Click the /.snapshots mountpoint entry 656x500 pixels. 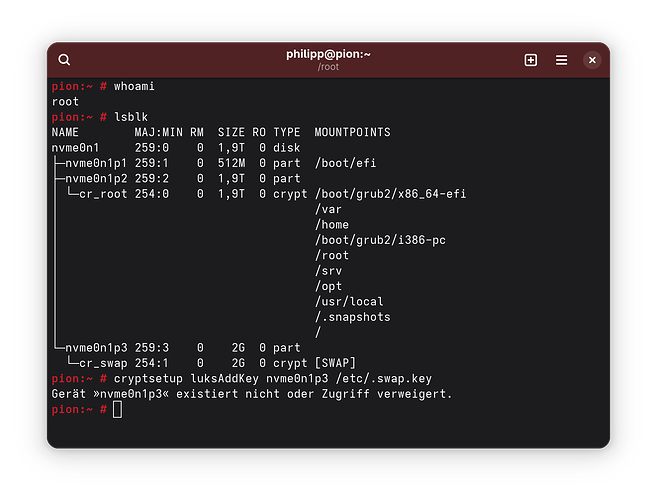352,317
